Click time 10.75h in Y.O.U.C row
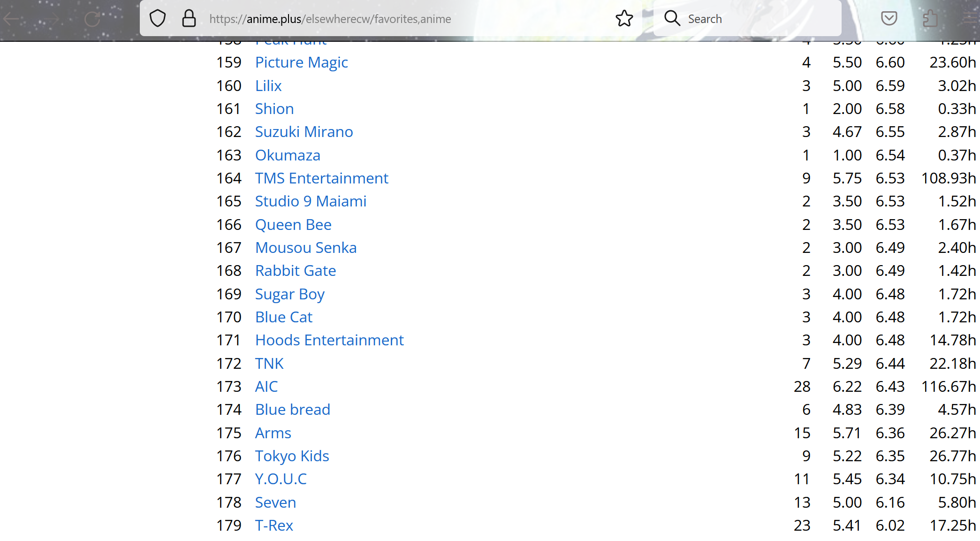 pyautogui.click(x=953, y=479)
